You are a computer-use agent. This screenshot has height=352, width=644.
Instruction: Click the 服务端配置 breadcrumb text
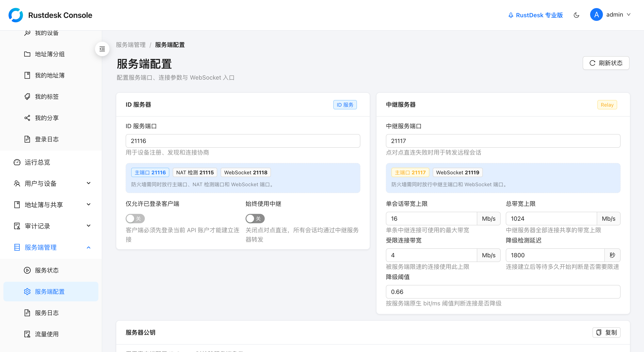pyautogui.click(x=170, y=45)
